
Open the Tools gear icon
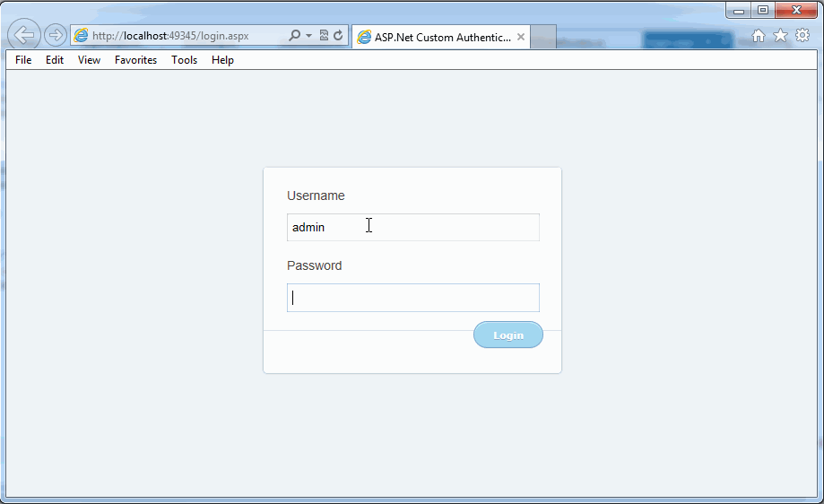point(802,36)
